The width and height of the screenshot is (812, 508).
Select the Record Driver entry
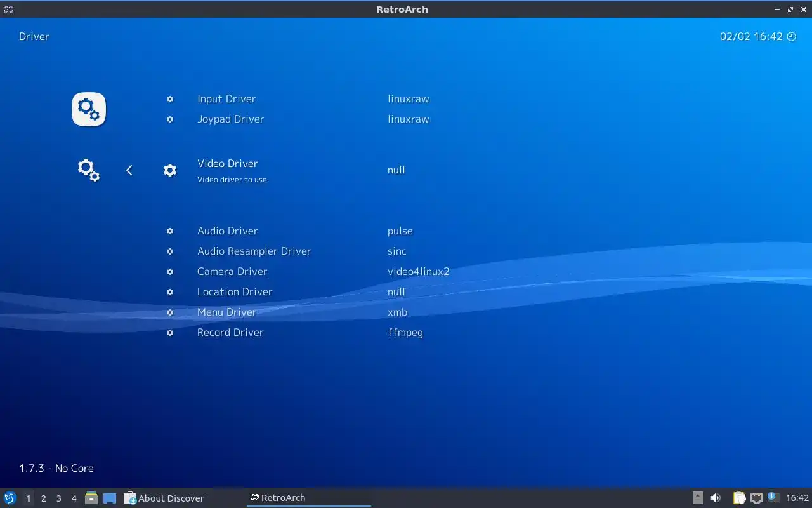pos(230,333)
